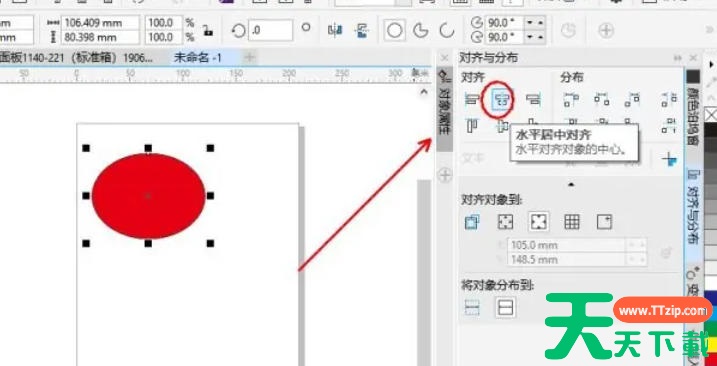The image size is (717, 366).
Task: Click the blue swatch in color palette
Action: click(711, 297)
